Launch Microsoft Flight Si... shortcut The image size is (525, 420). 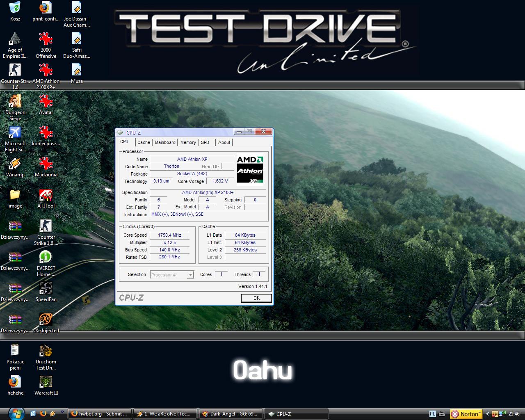pos(15,139)
